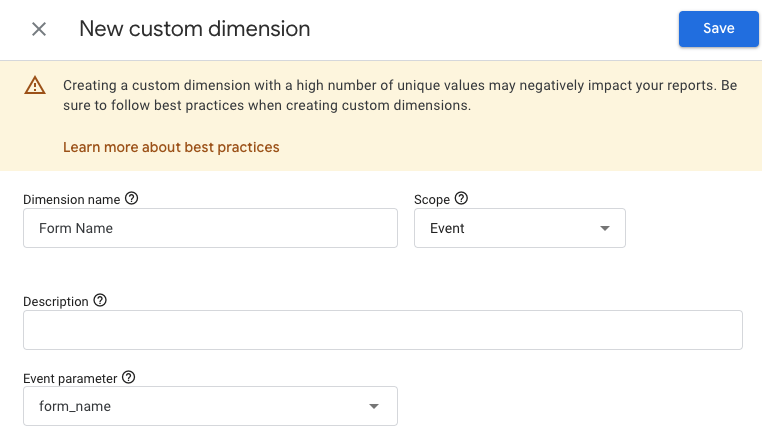The height and width of the screenshot is (440, 762).
Task: Click the Scope label text
Action: click(432, 200)
